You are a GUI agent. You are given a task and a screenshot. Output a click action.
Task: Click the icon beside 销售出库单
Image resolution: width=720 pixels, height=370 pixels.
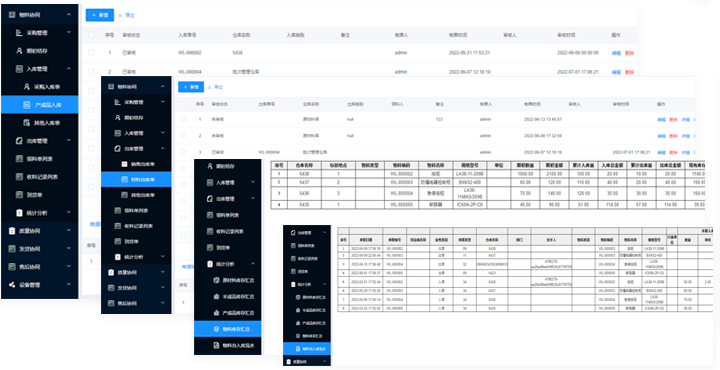124,164
